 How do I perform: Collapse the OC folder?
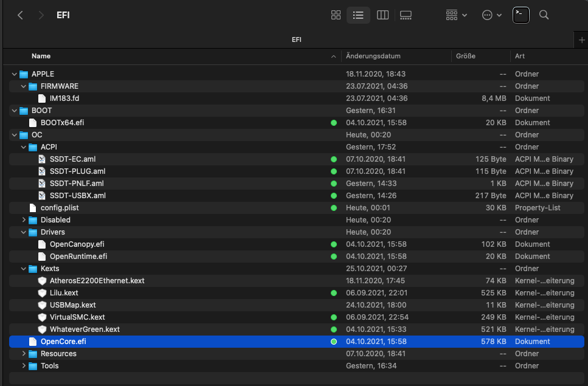[x=14, y=135]
